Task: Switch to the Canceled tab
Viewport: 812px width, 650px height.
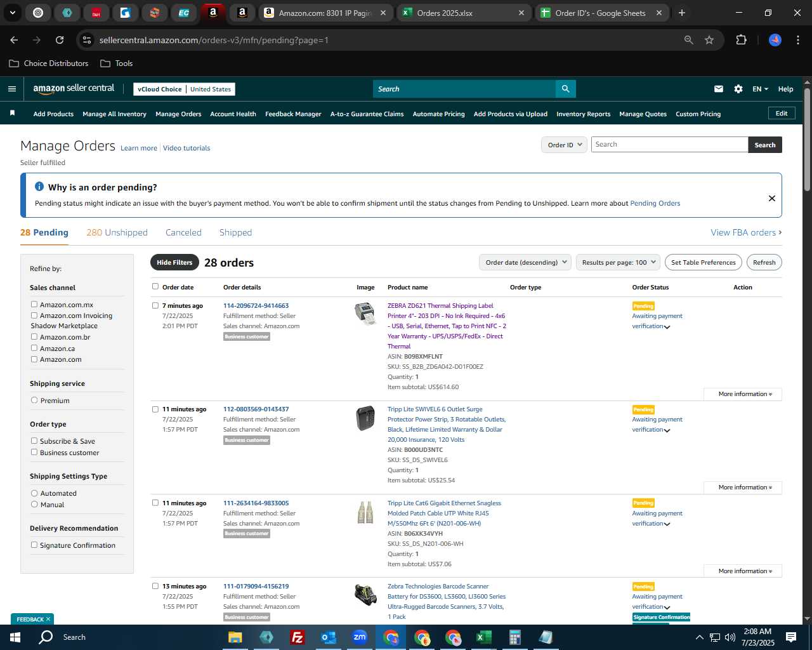Action: [x=183, y=232]
